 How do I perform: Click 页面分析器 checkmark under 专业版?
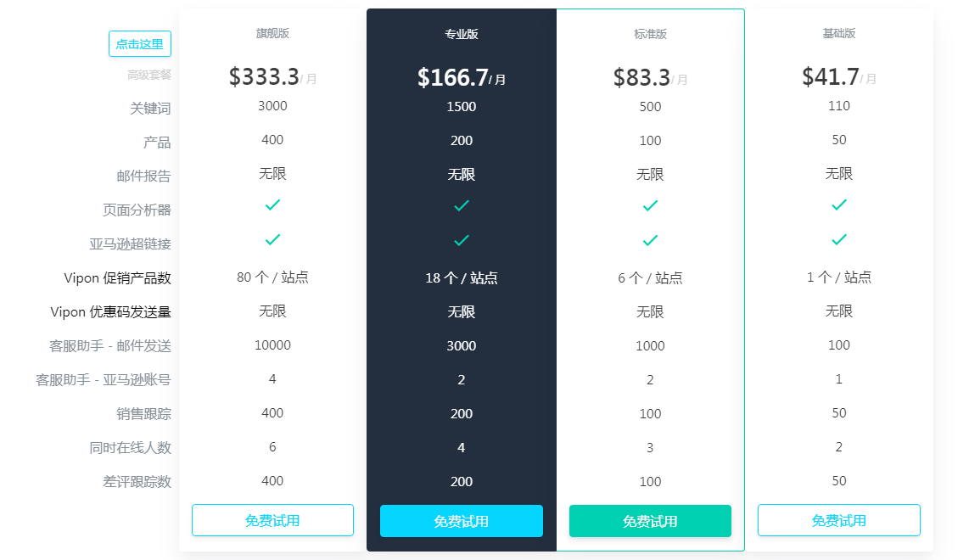pyautogui.click(x=462, y=206)
